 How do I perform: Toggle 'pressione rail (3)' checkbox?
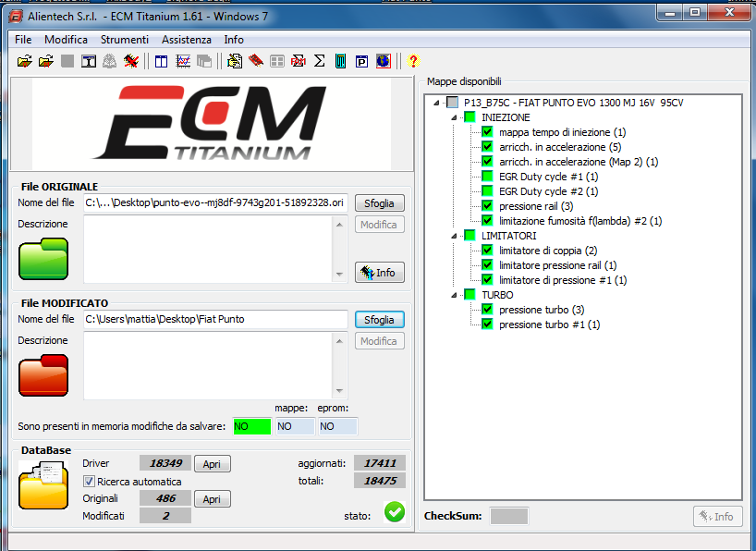coord(487,205)
